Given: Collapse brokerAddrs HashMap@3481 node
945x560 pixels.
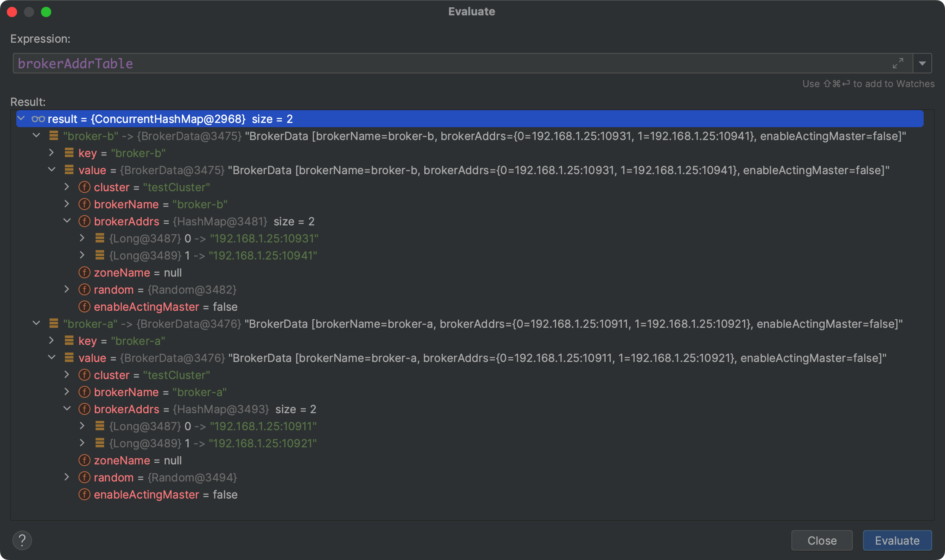Looking at the screenshot, I should (67, 221).
